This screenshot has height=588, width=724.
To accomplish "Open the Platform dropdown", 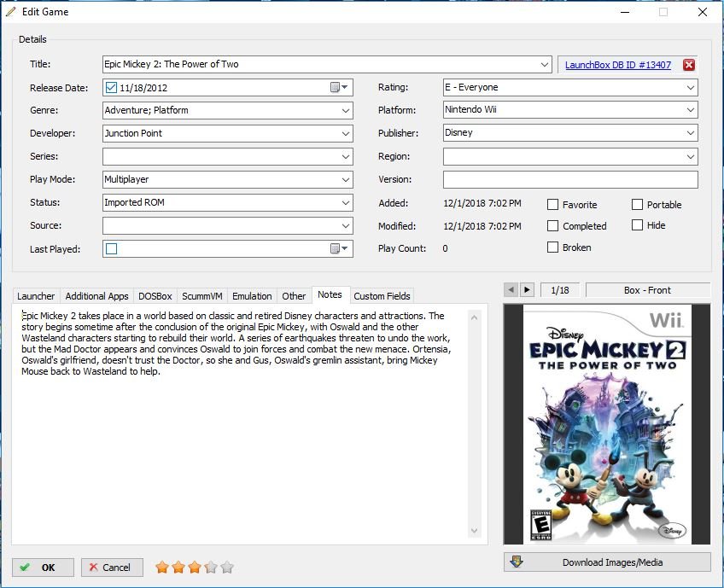I will click(691, 110).
